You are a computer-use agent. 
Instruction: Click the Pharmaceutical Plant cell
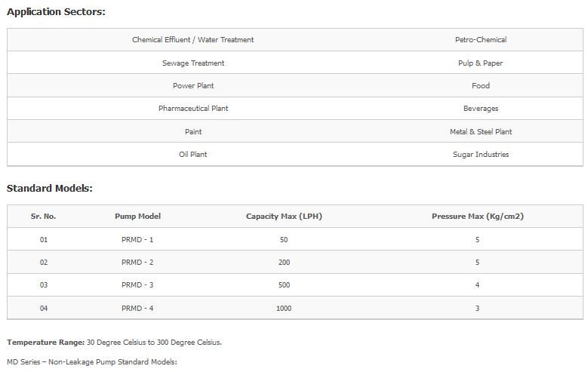tap(192, 109)
